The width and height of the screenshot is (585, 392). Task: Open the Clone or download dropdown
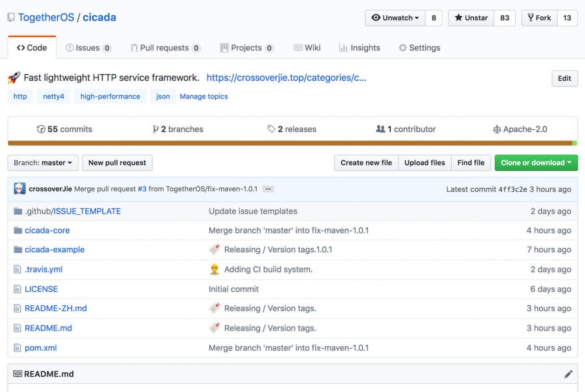coord(536,163)
